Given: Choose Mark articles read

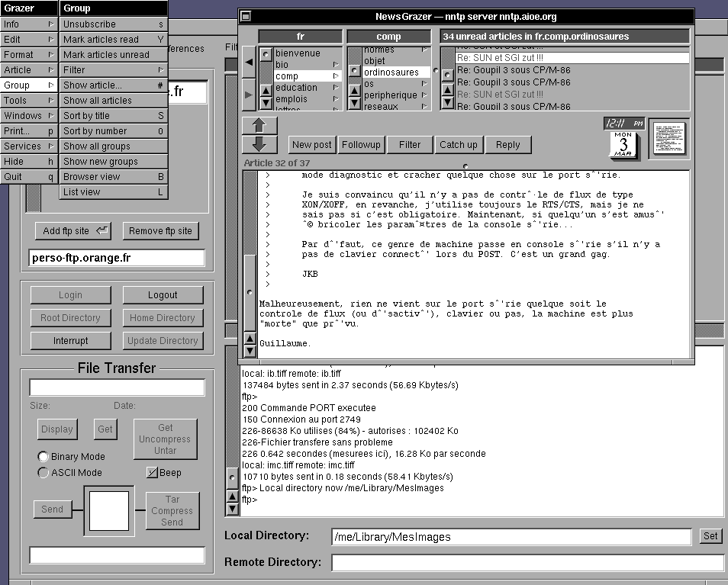Looking at the screenshot, I should (114, 40).
